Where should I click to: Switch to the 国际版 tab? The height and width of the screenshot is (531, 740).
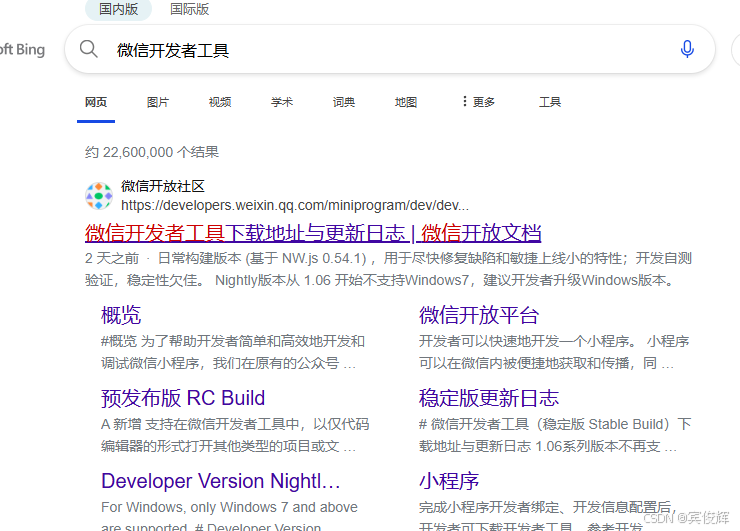189,9
